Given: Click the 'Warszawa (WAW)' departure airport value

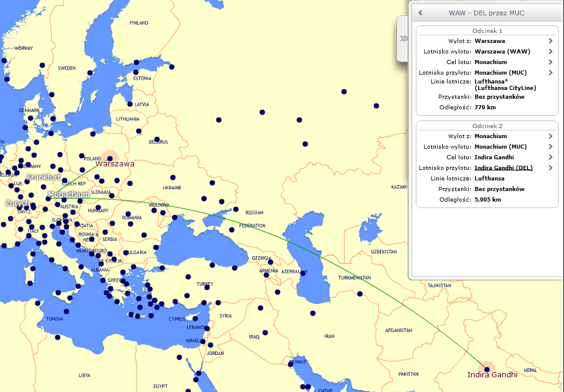Looking at the screenshot, I should [x=502, y=51].
